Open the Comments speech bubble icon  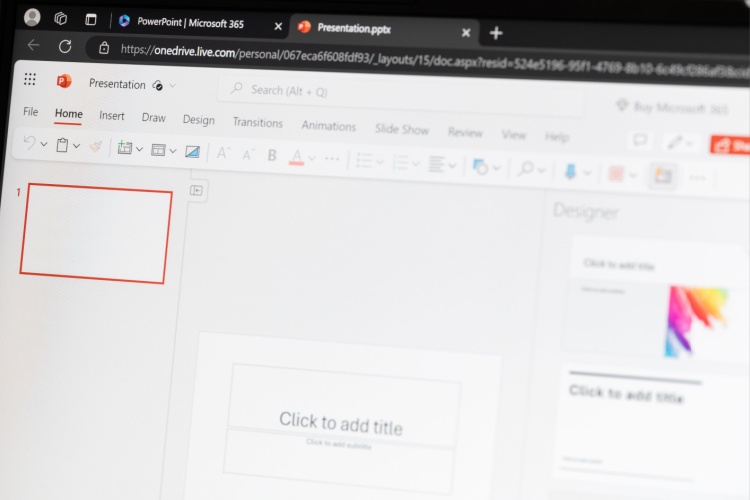tap(640, 141)
